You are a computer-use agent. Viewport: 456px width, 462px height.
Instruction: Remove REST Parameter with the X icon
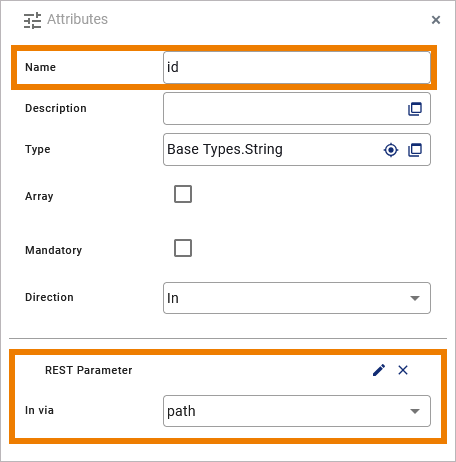[403, 370]
